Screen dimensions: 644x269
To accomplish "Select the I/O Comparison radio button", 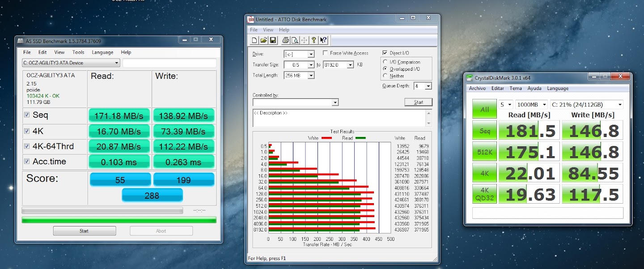I will (386, 62).
